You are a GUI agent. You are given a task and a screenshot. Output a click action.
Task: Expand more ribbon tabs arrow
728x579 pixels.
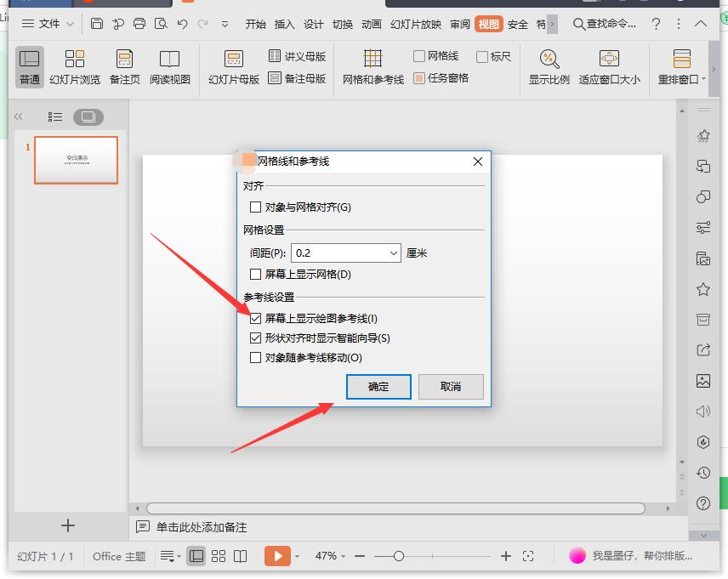point(552,24)
